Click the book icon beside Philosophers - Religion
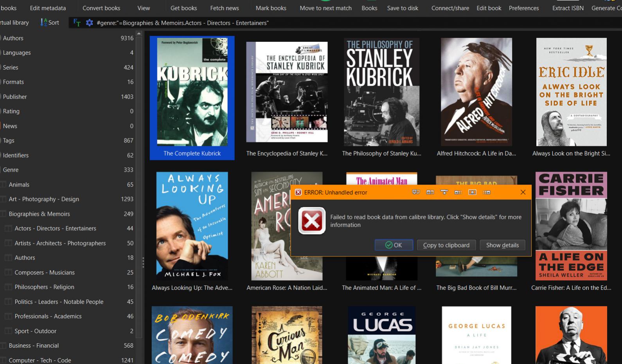The image size is (622, 364). pos(8,287)
